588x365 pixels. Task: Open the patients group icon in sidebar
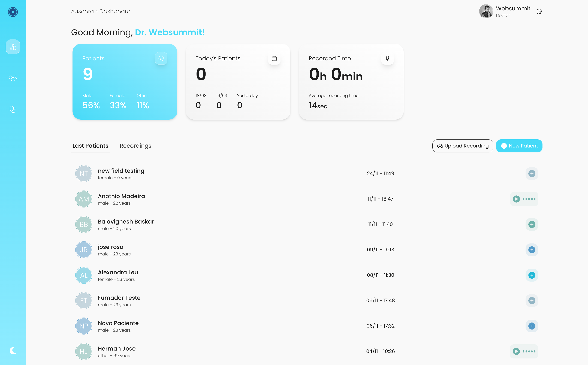(13, 78)
